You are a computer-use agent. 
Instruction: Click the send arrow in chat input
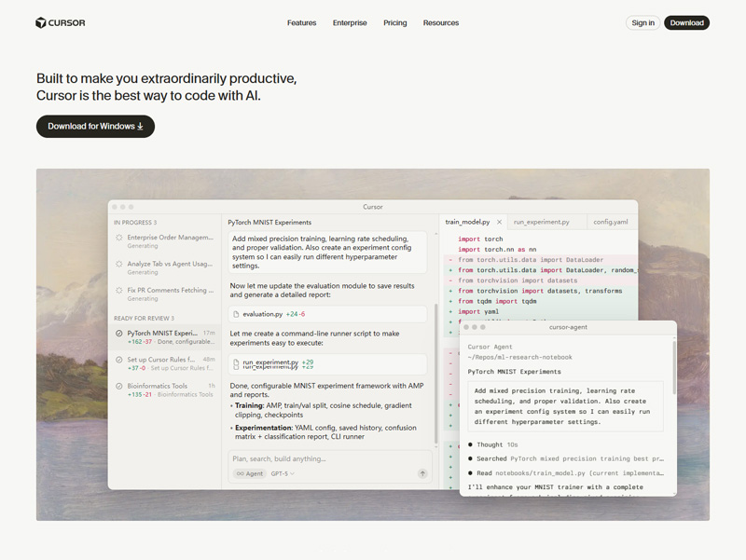422,473
